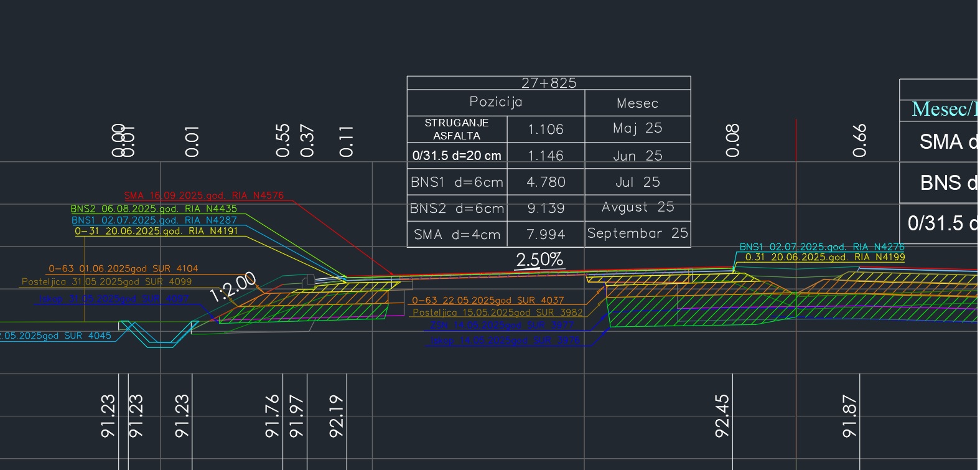Select the 'BNS1 d=6cm' table row label
Screen dimensions: 980x470
click(457, 182)
